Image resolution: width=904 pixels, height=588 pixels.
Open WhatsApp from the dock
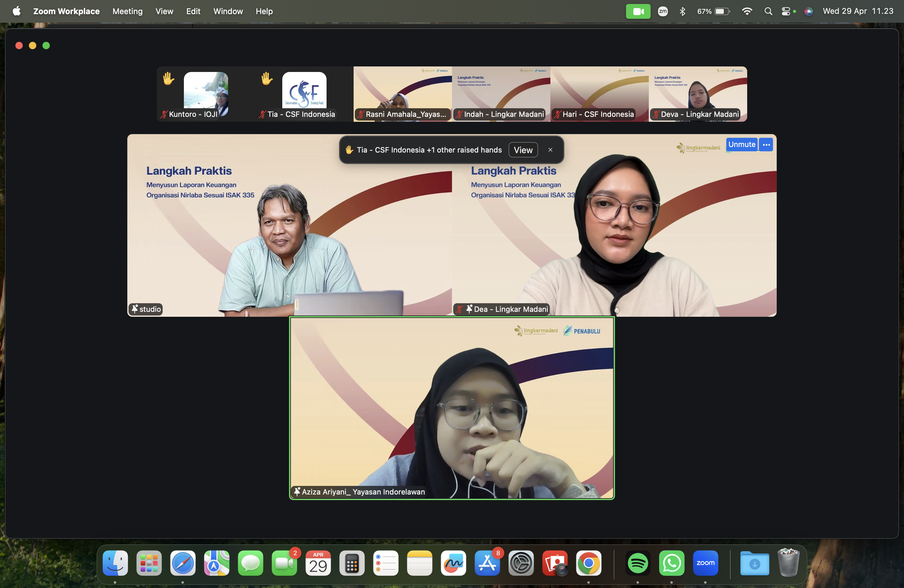click(x=672, y=563)
